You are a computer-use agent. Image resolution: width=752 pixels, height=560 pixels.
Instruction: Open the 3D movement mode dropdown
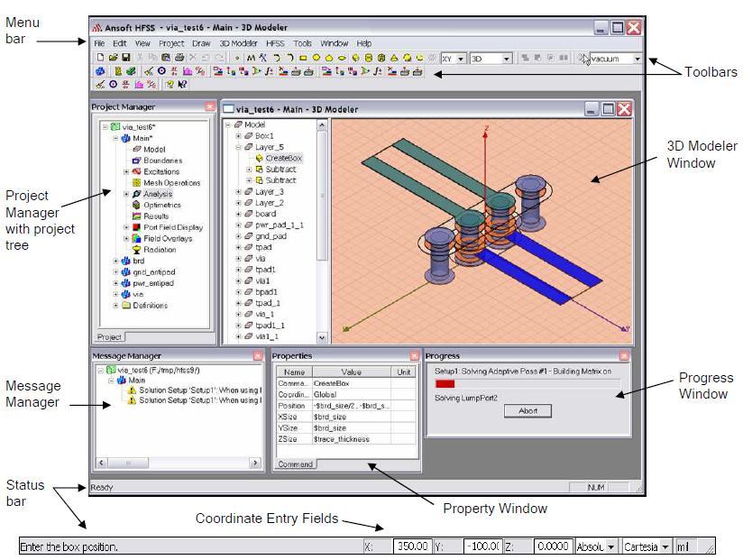[507, 59]
